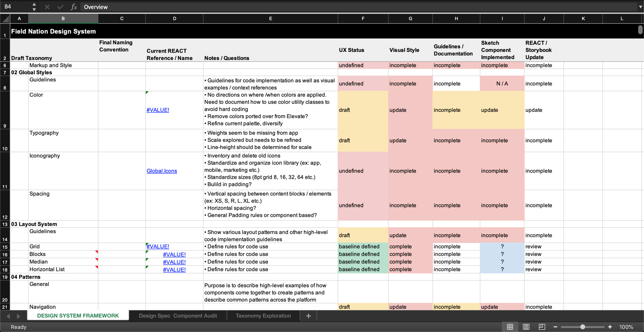Click the zoom slider handle
The image size is (644, 332).
582,327
